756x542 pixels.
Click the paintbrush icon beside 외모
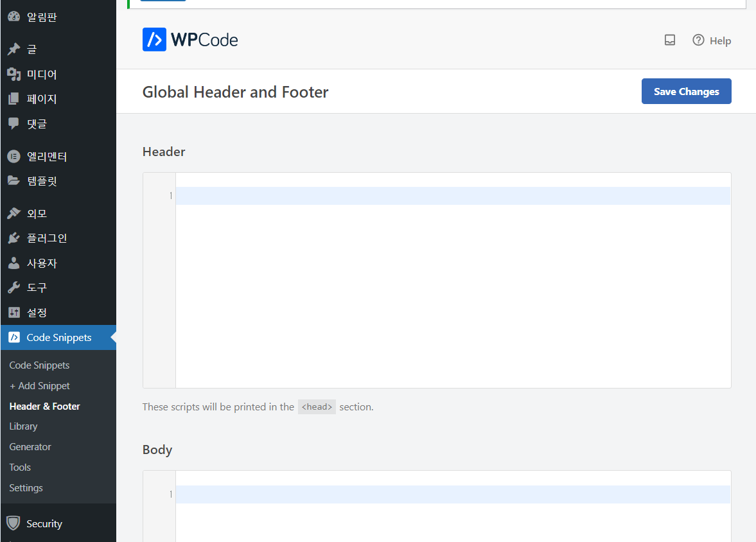14,213
